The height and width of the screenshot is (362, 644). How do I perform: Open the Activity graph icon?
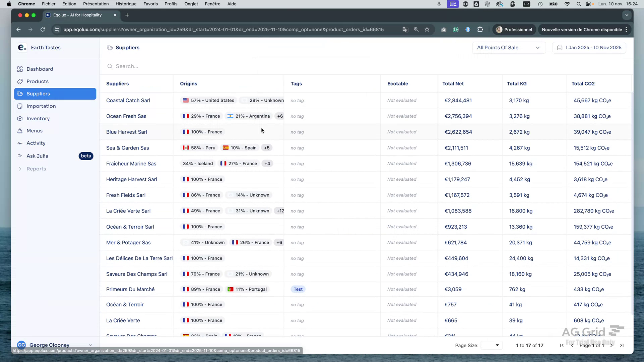pos(20,143)
